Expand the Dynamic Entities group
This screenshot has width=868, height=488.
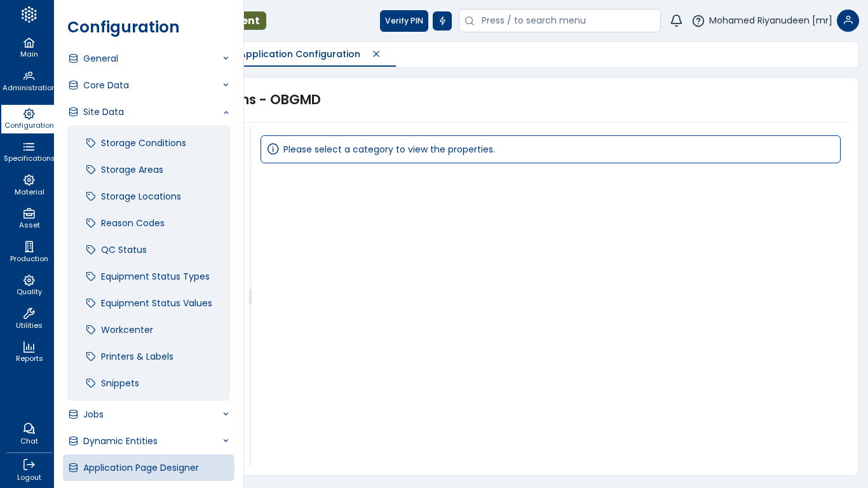click(149, 441)
